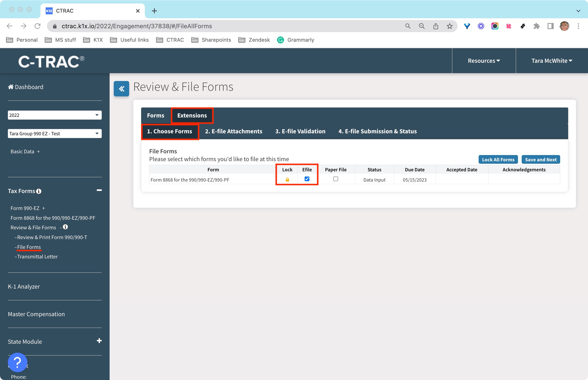
Task: Click the Tax Forms info icon
Action: (x=39, y=191)
